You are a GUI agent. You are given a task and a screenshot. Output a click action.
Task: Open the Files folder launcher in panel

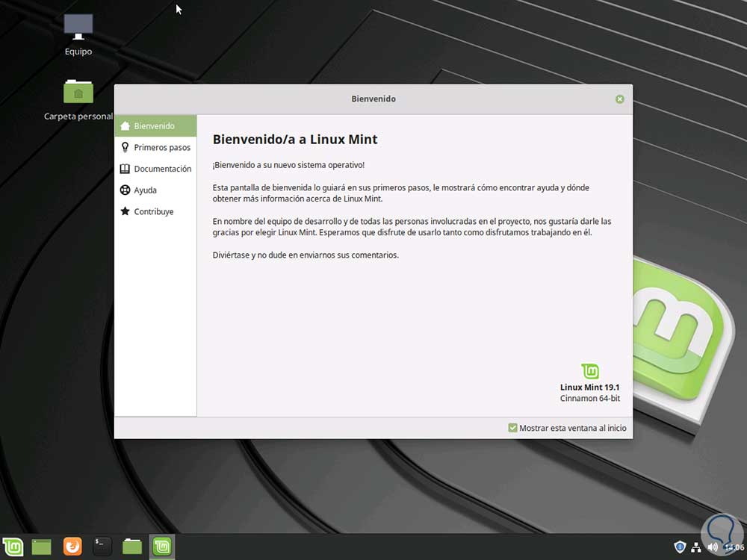click(x=132, y=547)
